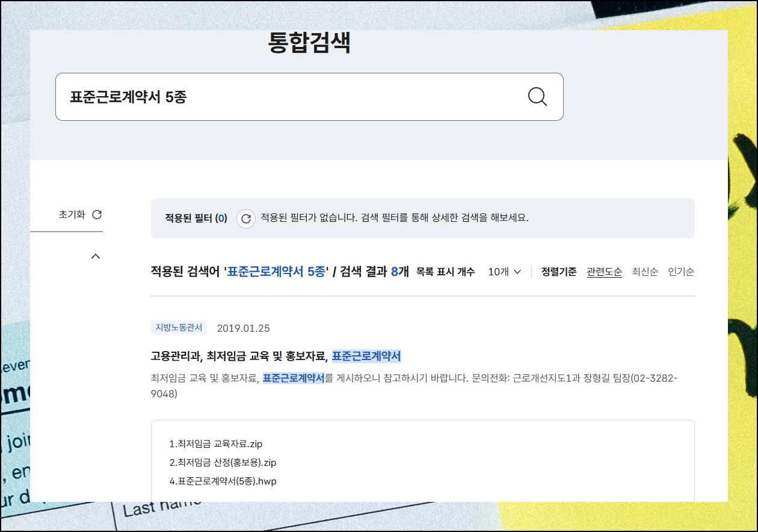Collapse the sidebar filter section chevron
This screenshot has width=758, height=532.
95,257
